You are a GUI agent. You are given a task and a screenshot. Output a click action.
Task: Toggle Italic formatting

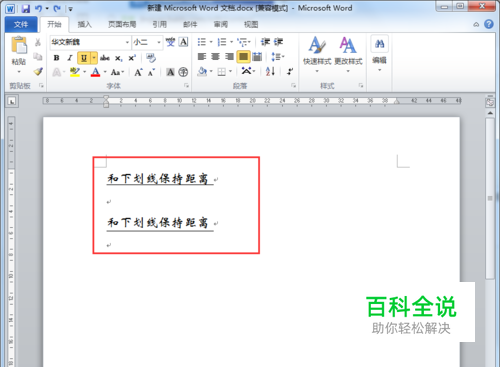click(70, 58)
